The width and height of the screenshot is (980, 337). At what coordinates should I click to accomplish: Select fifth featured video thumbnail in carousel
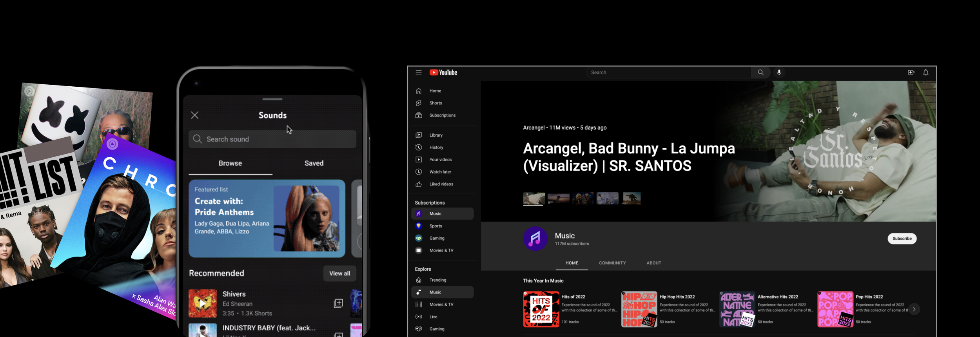pyautogui.click(x=632, y=199)
